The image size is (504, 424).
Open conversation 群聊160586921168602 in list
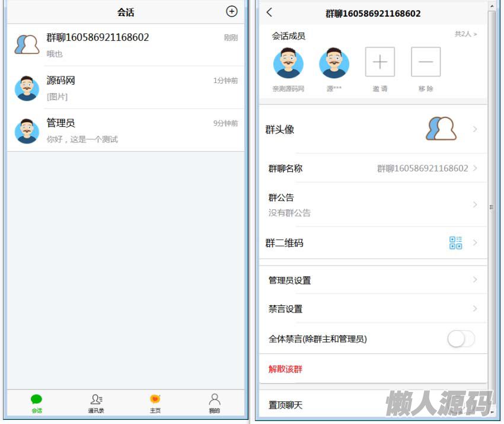[126, 44]
